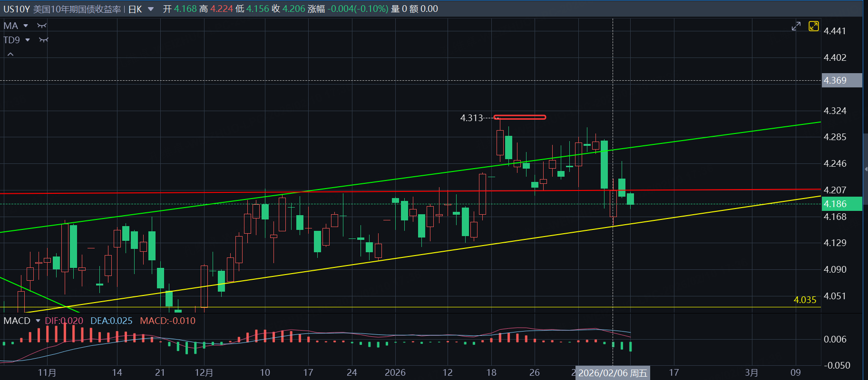
Task: Click the US10Y symbol name
Action: pos(16,9)
